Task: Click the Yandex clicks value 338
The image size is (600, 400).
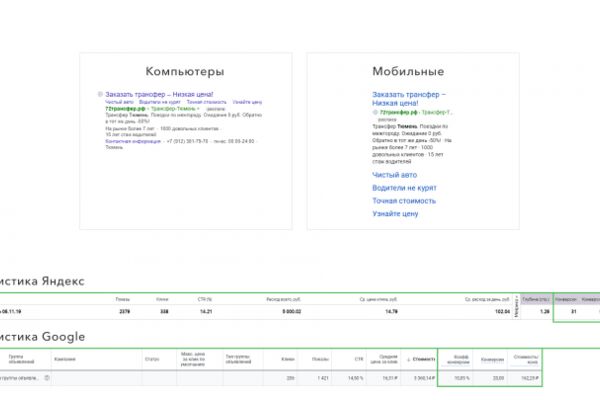Action: [x=164, y=312]
